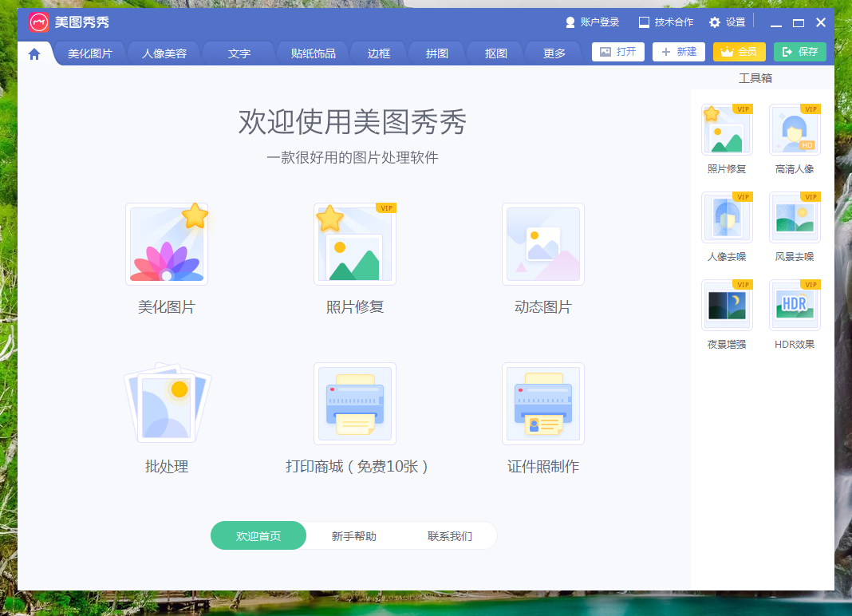This screenshot has height=616, width=852.
Task: Click the 打开 open button
Action: (x=617, y=51)
